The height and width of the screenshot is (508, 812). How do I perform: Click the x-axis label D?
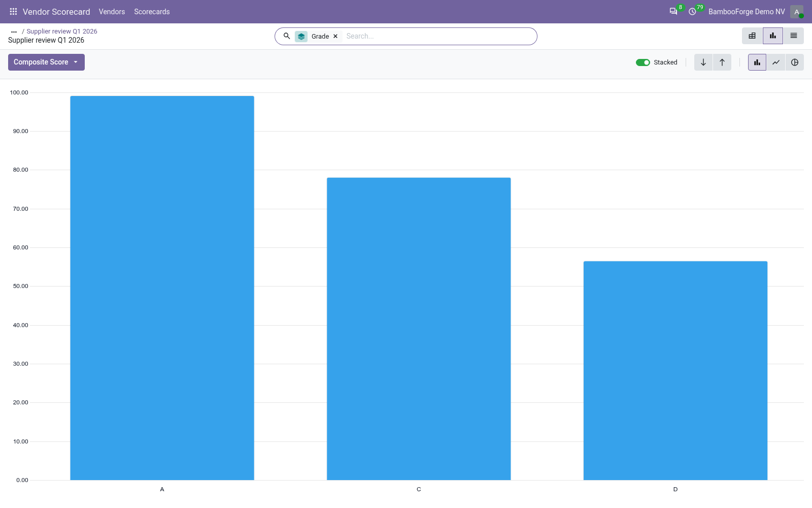tap(675, 489)
